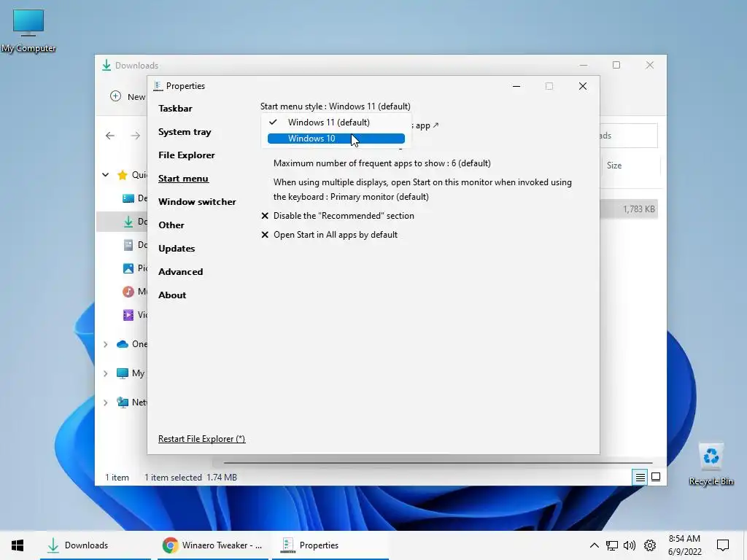Select the Network icon in navigation pane
This screenshot has width=747, height=560.
(123, 402)
